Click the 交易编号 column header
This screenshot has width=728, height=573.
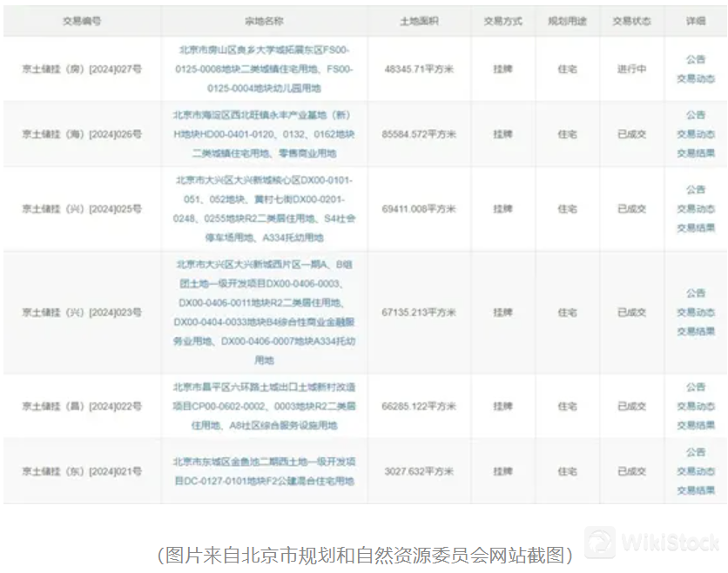[84, 21]
